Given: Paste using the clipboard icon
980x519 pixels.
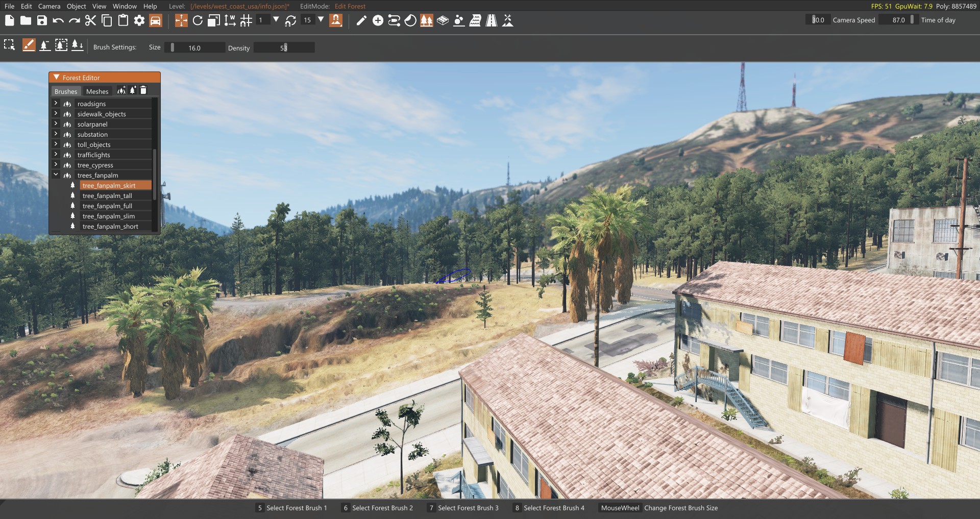Looking at the screenshot, I should click(x=123, y=20).
